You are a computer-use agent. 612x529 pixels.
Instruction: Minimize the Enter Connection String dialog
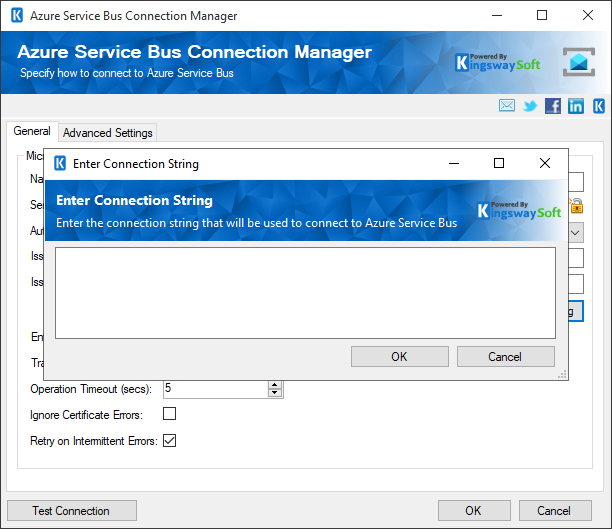(454, 163)
